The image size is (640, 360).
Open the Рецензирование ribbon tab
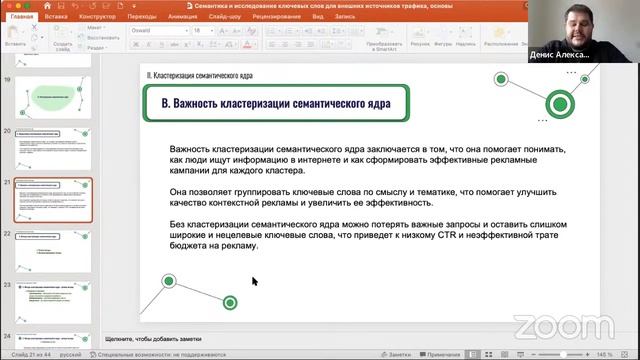tap(276, 17)
